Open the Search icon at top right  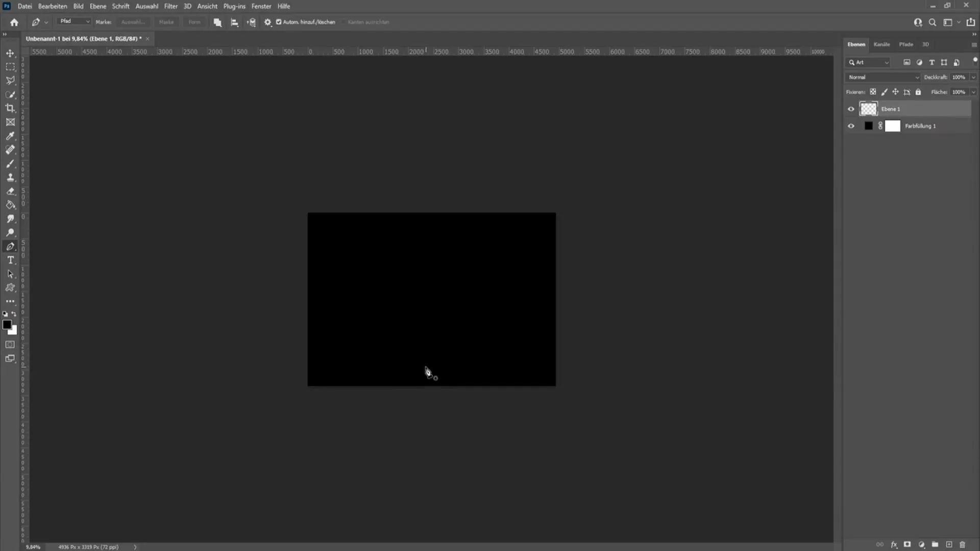(x=933, y=22)
